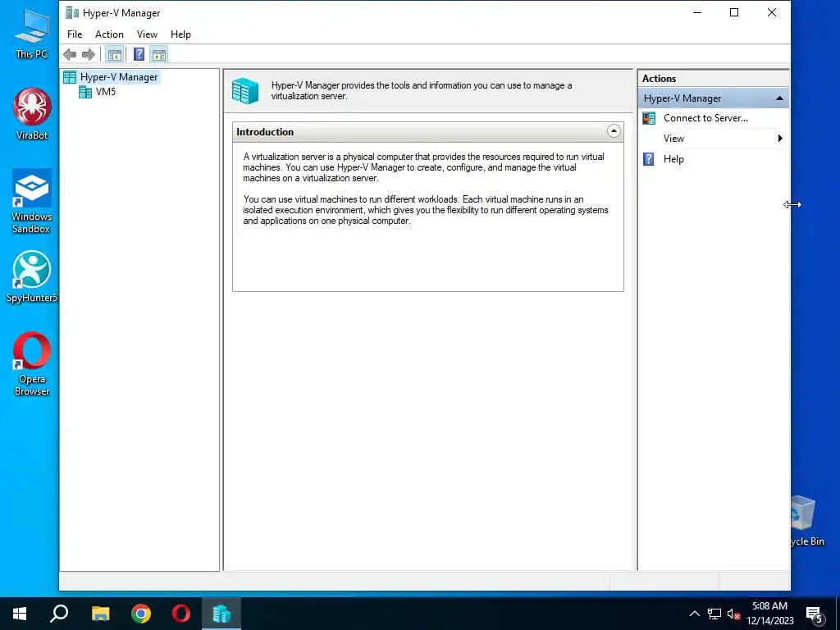The height and width of the screenshot is (630, 840).
Task: Select the Recycle Bin desktop icon
Action: tap(807, 521)
